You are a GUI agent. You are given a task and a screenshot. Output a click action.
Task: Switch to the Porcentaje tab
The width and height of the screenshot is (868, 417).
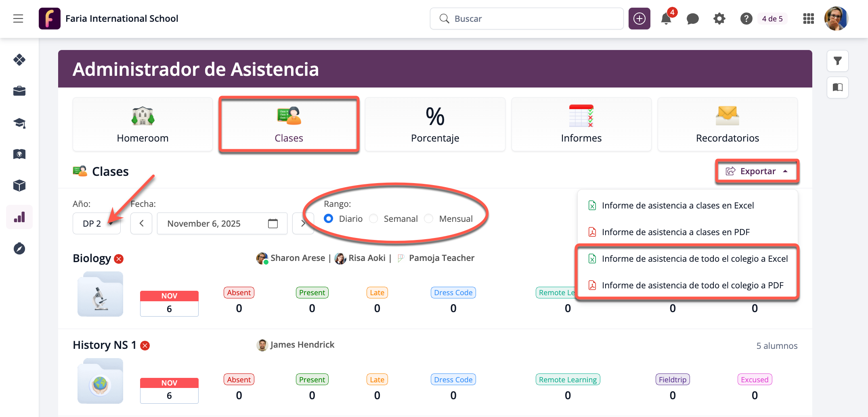tap(435, 124)
